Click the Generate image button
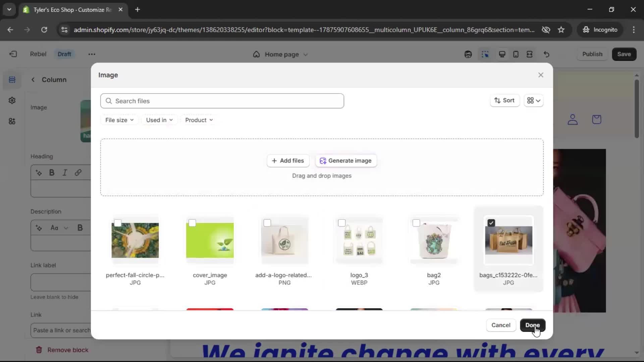This screenshot has height=362, width=644. pyautogui.click(x=346, y=161)
